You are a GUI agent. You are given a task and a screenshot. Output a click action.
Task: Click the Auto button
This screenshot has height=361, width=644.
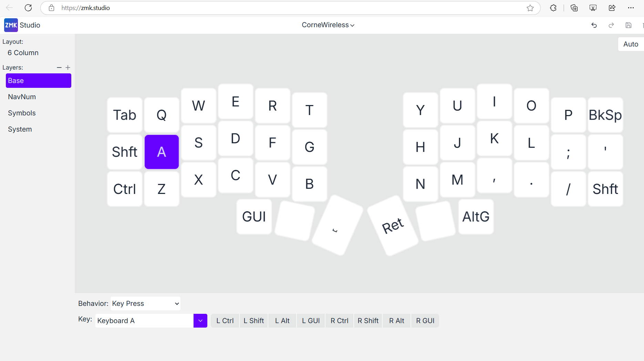pos(630,44)
